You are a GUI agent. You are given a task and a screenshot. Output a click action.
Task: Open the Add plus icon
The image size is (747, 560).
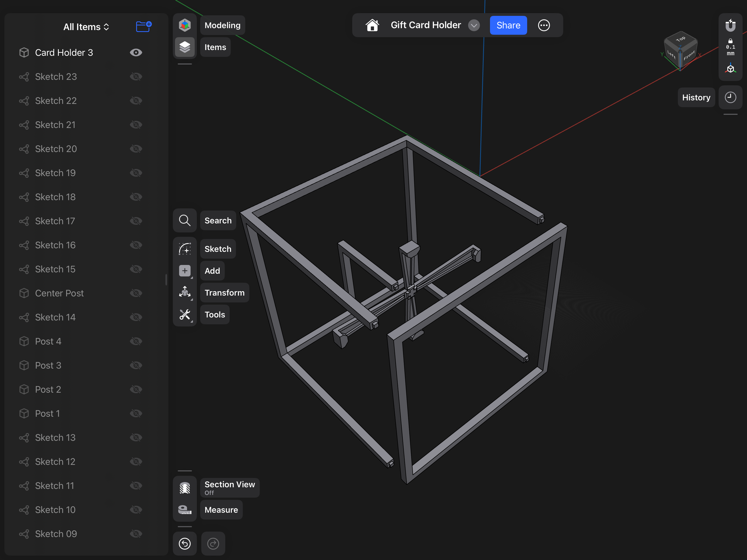click(185, 270)
